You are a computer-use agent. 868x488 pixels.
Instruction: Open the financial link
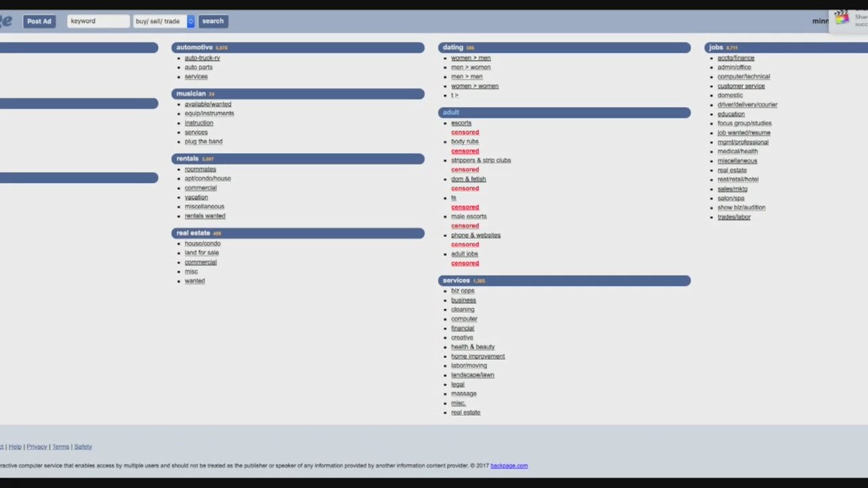coord(462,328)
